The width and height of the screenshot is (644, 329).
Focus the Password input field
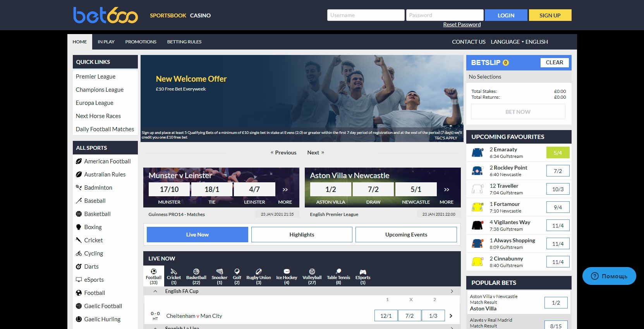pyautogui.click(x=445, y=15)
